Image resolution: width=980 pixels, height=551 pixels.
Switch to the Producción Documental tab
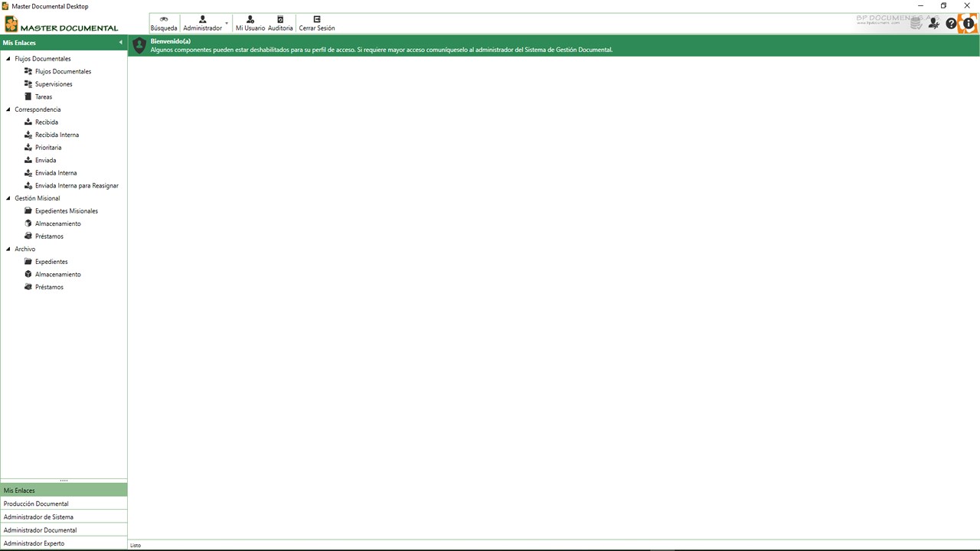(x=64, y=504)
